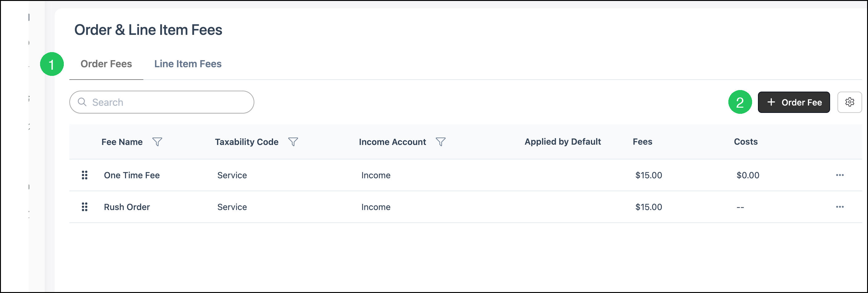This screenshot has width=868, height=293.
Task: Add a new Order Fee
Action: (x=793, y=102)
